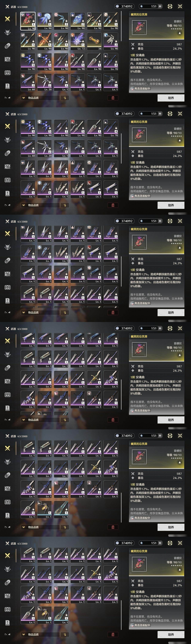
Task: Close the topmost inventory with the X icon
Action: [180, 6]
